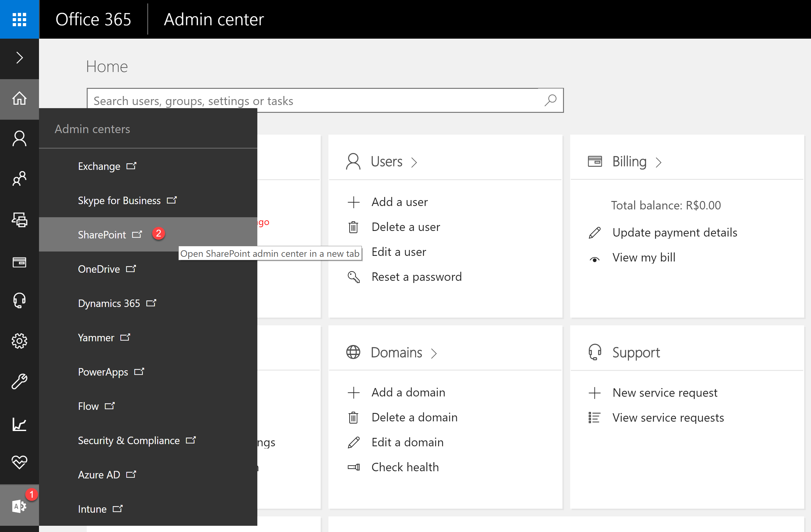
Task: Open Skype for Business admin center
Action: click(148, 200)
